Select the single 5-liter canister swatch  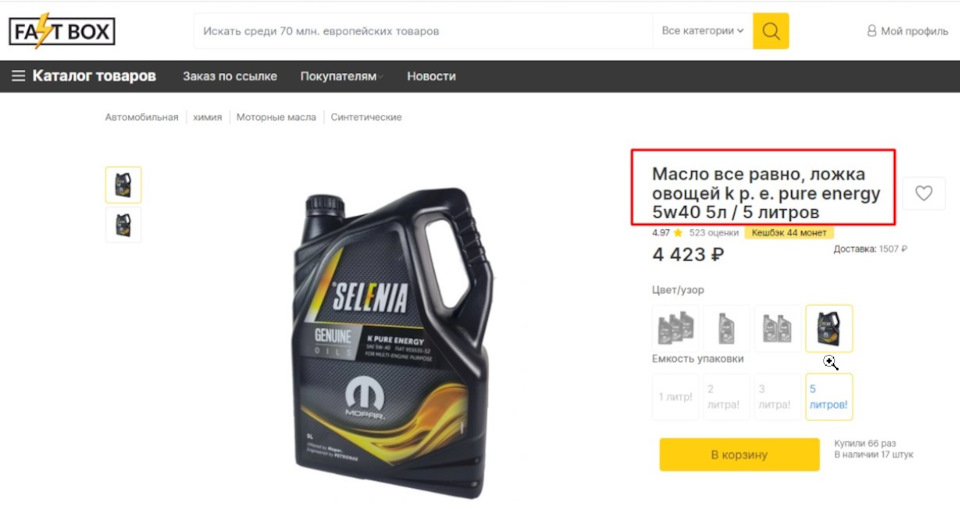829,328
